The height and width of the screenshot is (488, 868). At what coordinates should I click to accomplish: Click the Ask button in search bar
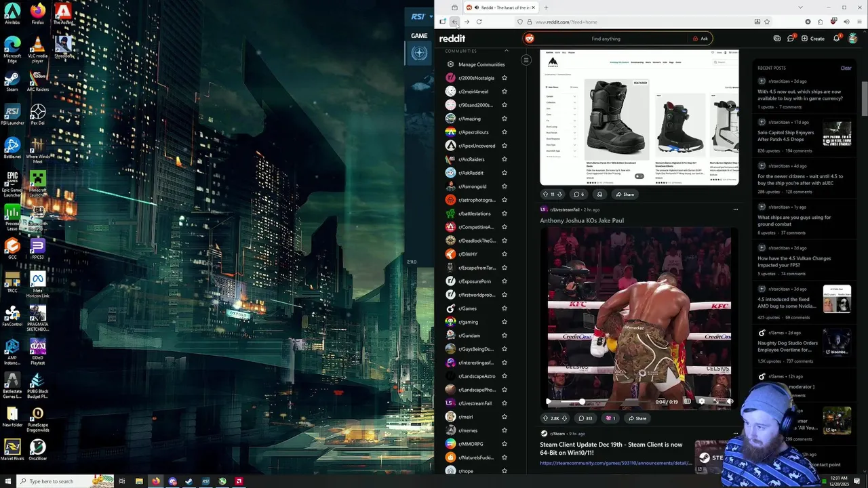(701, 39)
